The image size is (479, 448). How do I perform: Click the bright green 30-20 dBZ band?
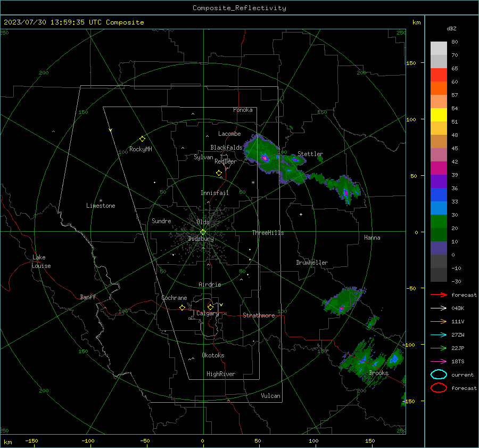coord(439,222)
